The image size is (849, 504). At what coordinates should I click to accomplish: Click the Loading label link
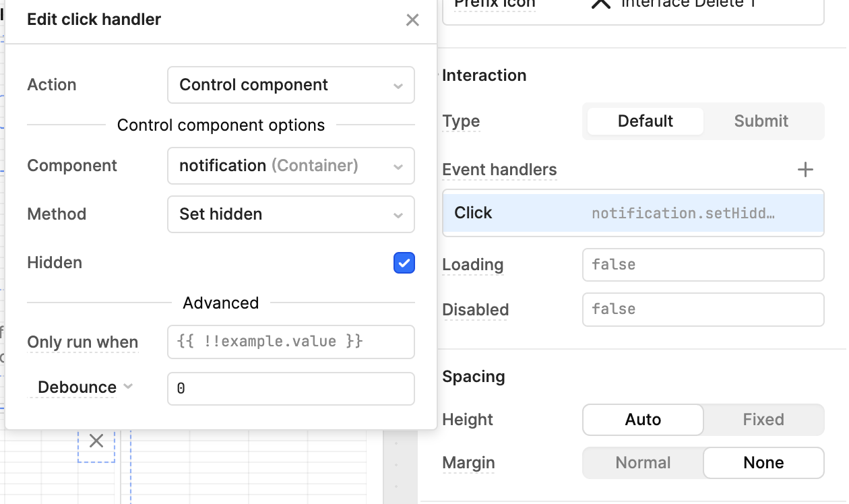(x=472, y=265)
